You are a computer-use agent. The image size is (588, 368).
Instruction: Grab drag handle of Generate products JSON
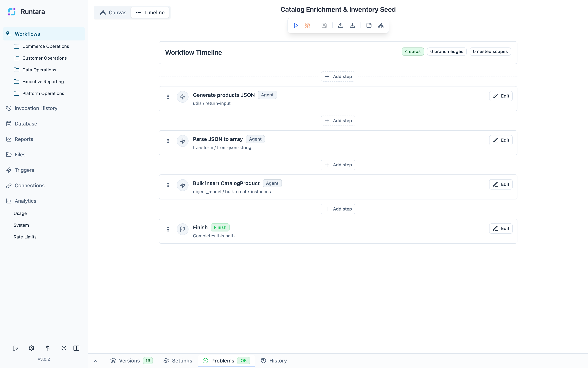(x=168, y=97)
